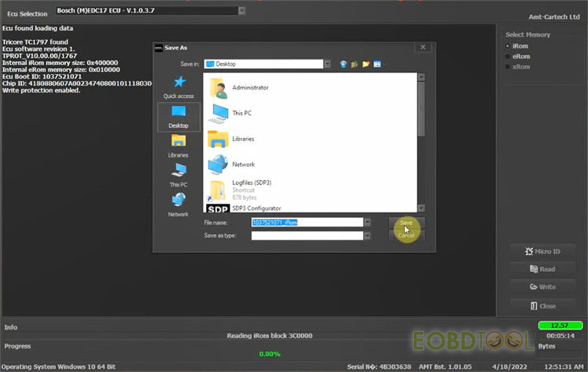This screenshot has height=372, width=588.
Task: Open the view menu icon
Action: pos(377,64)
